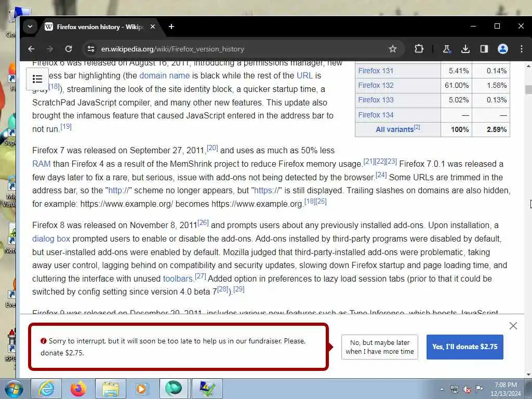Click the 61.00% table cell
This screenshot has width=532, height=399.
(456, 85)
